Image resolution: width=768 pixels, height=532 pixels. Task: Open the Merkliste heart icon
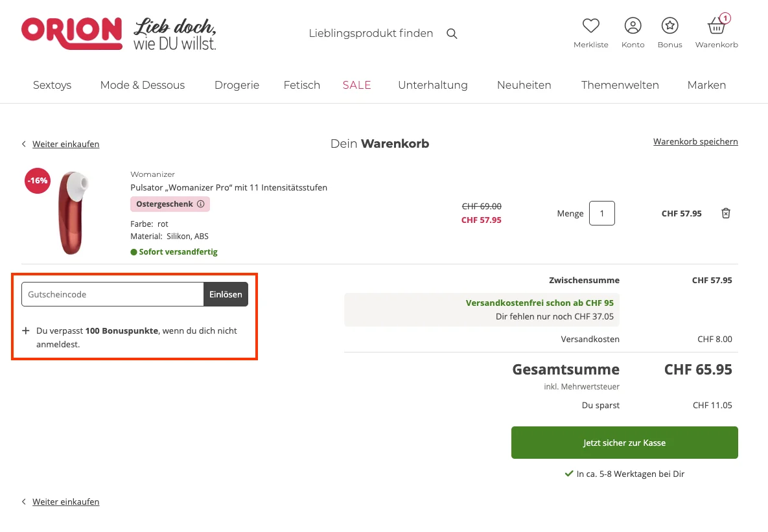[590, 25]
